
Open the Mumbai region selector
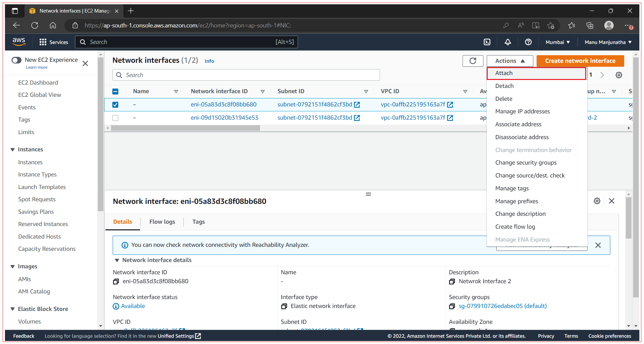[557, 42]
